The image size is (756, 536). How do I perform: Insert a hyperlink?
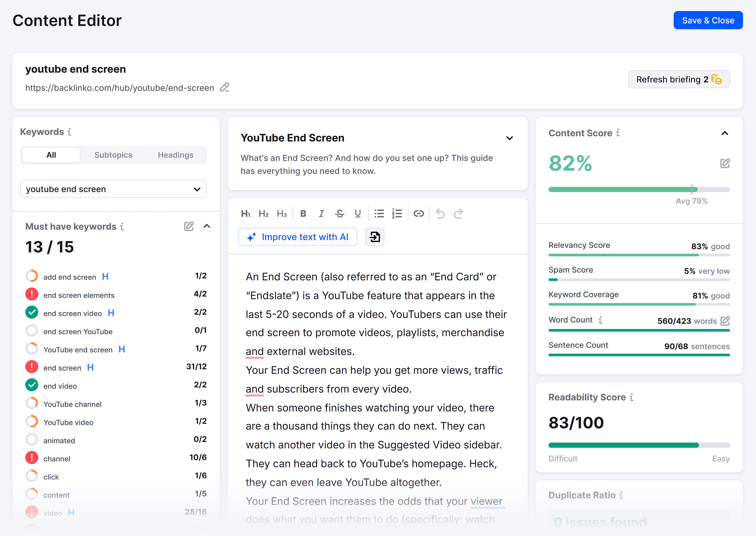pos(419,214)
